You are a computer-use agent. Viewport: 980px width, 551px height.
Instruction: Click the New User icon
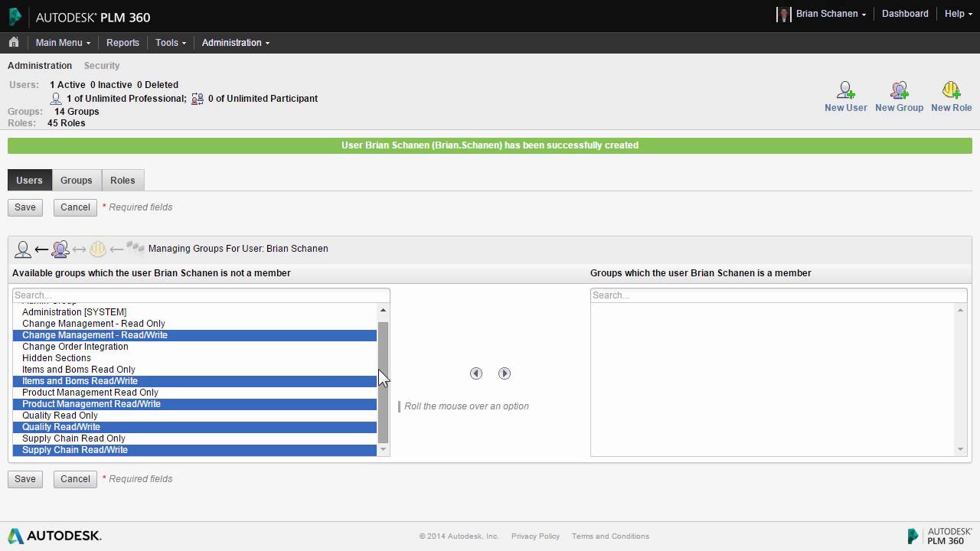[x=845, y=90]
